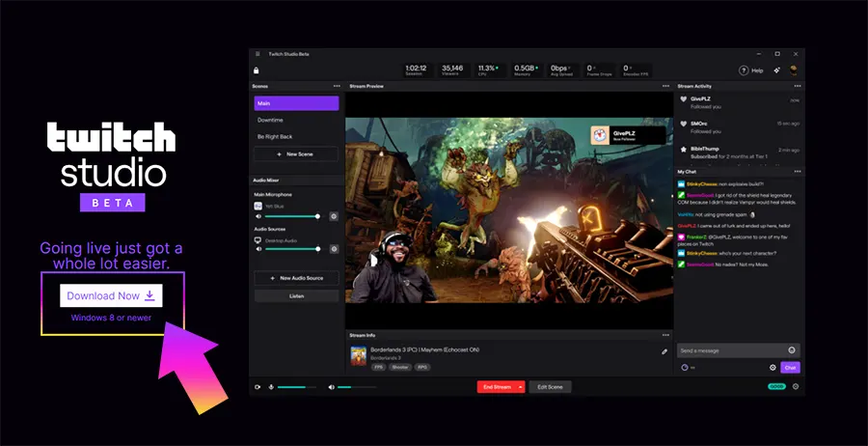This screenshot has width=868, height=446.
Task: Click the Listen button
Action: 296,295
